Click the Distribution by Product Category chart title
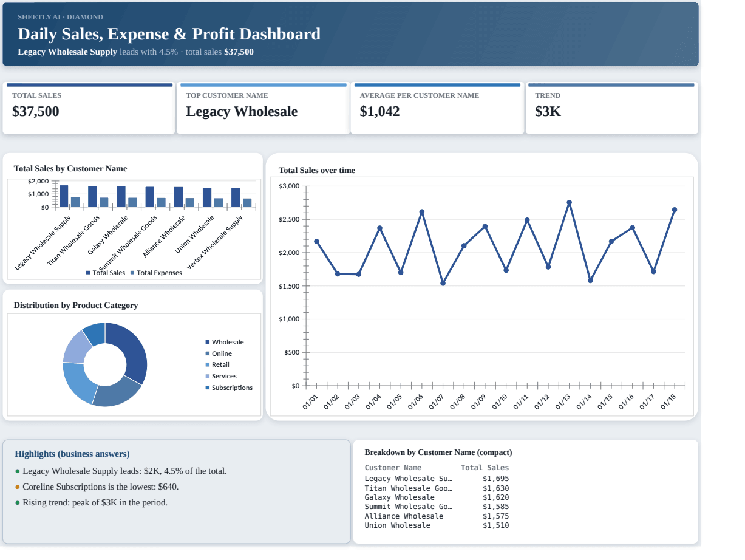The width and height of the screenshot is (745, 560). [76, 305]
